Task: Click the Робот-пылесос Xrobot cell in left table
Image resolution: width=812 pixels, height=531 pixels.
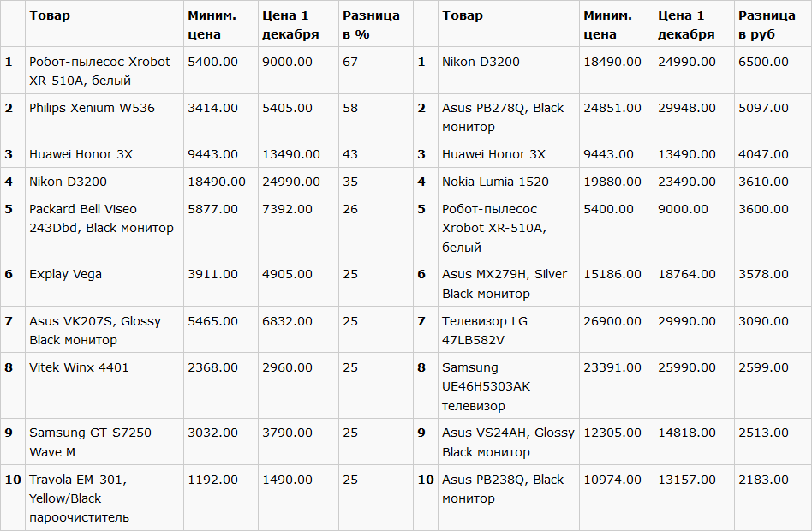Action: point(99,71)
